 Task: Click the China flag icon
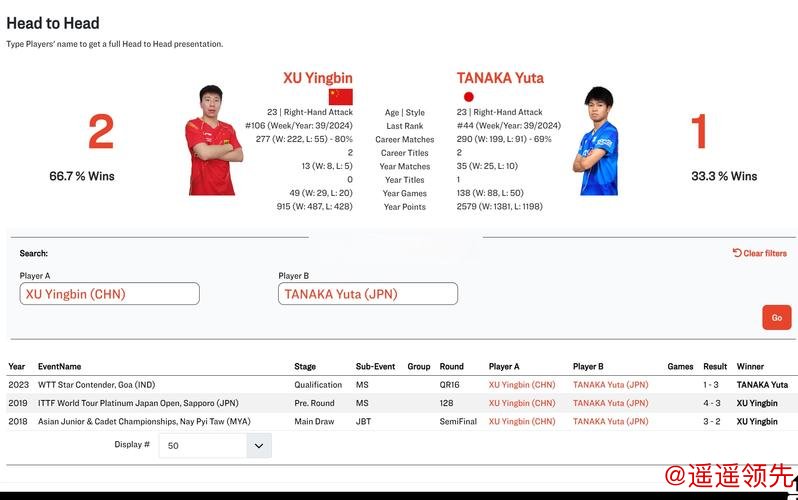point(341,97)
